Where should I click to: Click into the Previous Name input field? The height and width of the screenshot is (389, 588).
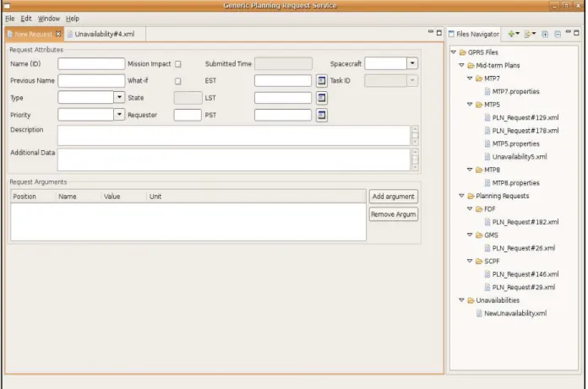[x=91, y=80]
